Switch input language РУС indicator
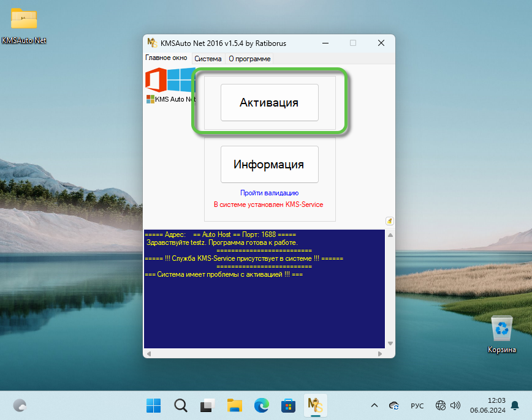This screenshot has width=532, height=420. pos(417,406)
